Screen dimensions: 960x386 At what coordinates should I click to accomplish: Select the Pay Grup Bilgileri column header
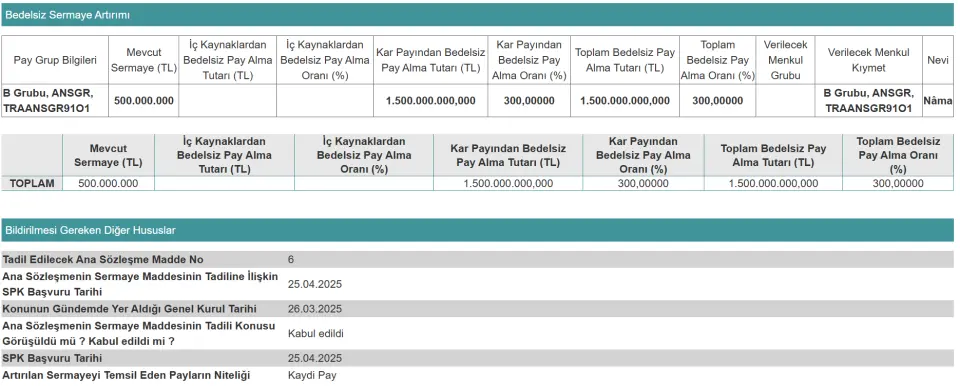55,60
